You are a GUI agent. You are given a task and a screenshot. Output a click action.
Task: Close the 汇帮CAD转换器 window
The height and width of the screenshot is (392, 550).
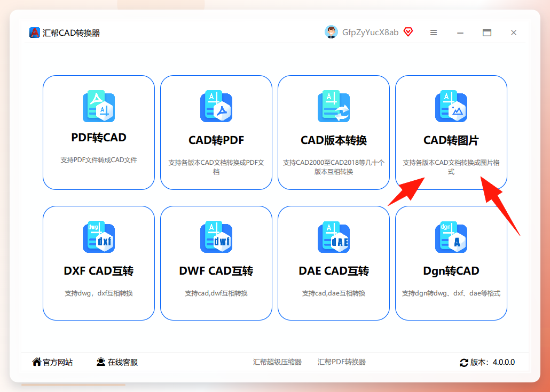(x=514, y=33)
